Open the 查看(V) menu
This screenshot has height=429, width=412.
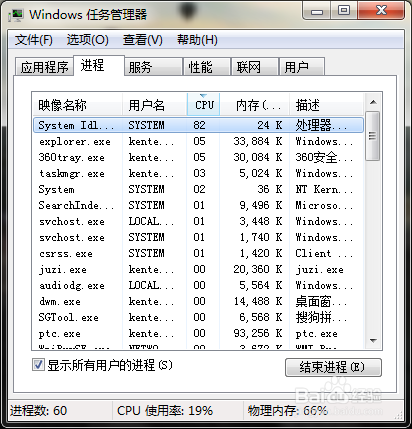tap(143, 40)
